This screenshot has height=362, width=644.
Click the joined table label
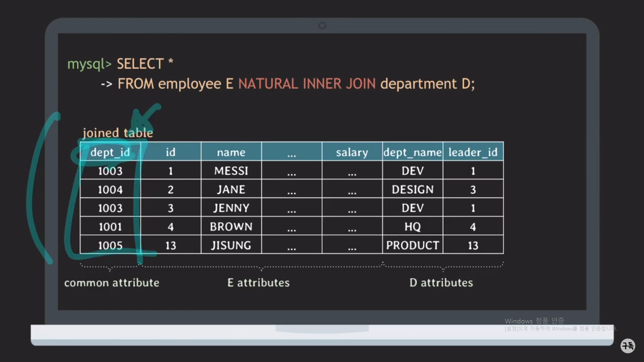[118, 133]
